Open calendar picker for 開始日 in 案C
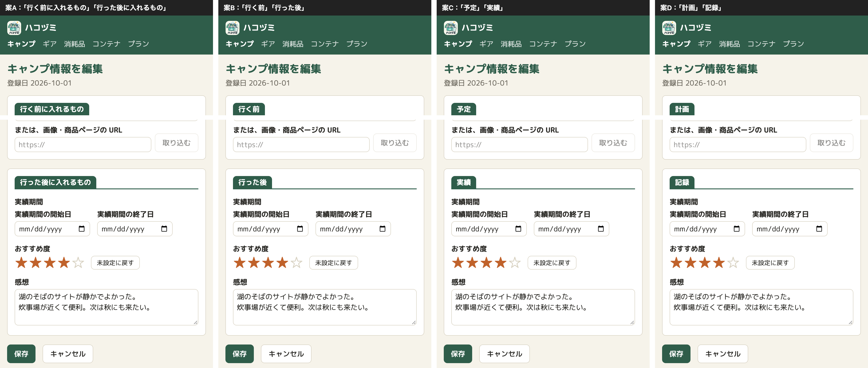The image size is (868, 368). point(518,229)
